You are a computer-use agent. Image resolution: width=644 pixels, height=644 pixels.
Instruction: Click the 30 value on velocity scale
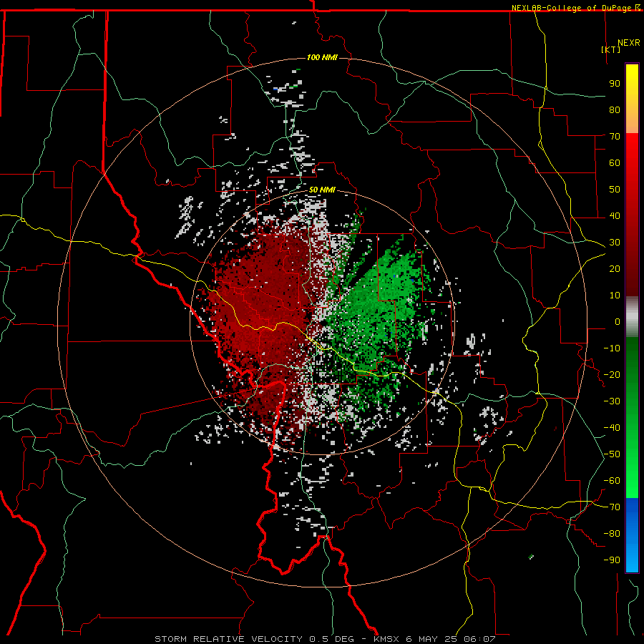pos(615,243)
